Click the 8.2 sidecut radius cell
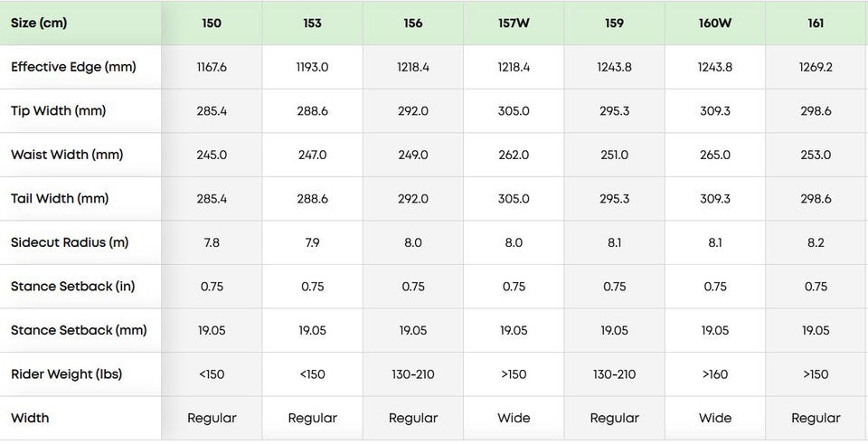 click(816, 242)
